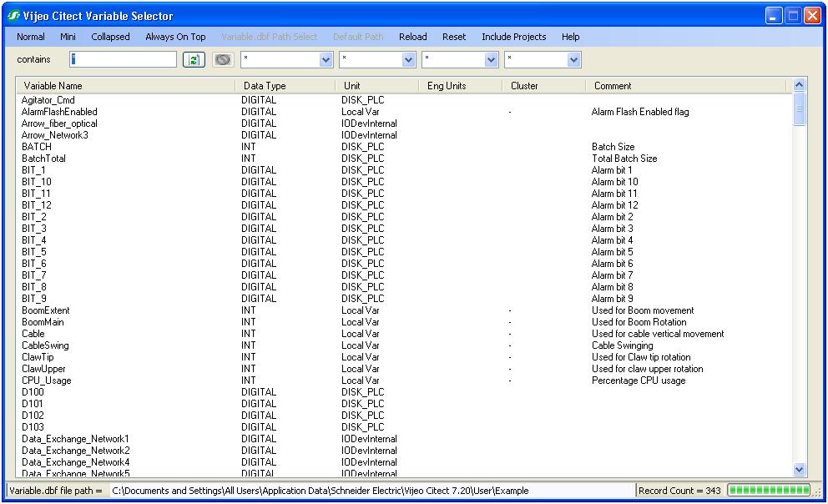The image size is (828, 504).
Task: Select the Collapsed view option
Action: coord(110,37)
